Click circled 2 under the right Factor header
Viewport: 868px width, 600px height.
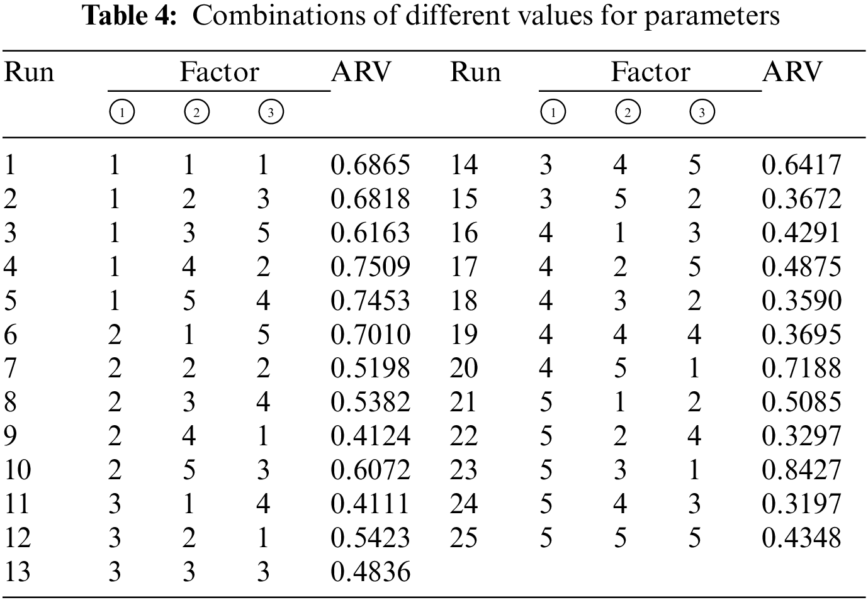627,113
